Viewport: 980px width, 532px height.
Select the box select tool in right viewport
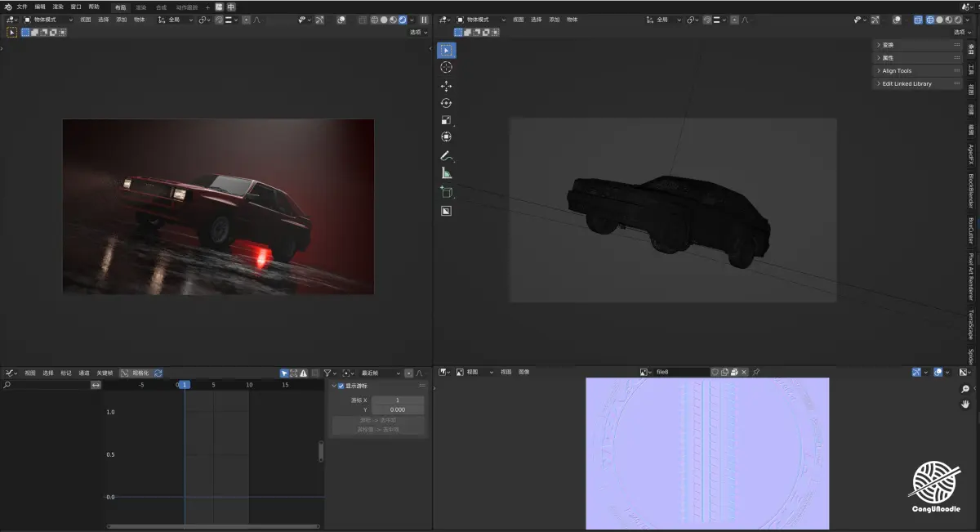pos(447,50)
